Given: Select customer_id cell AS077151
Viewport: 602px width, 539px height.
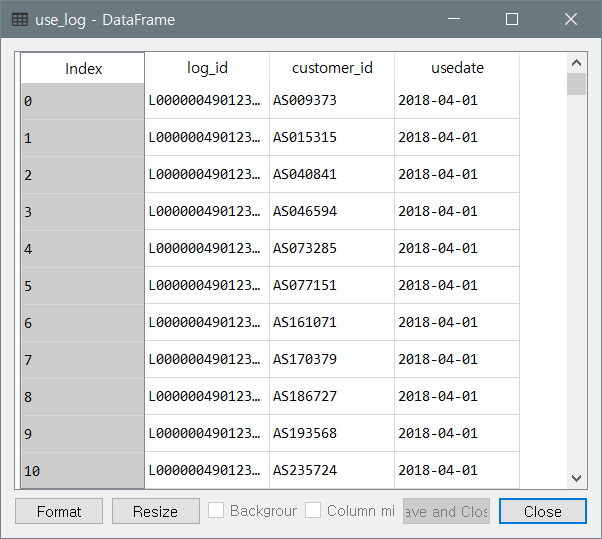Looking at the screenshot, I should (x=332, y=285).
